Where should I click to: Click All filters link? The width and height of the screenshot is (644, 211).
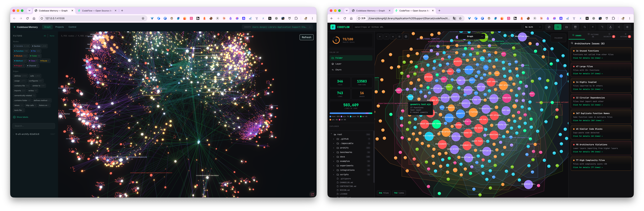coord(45,36)
